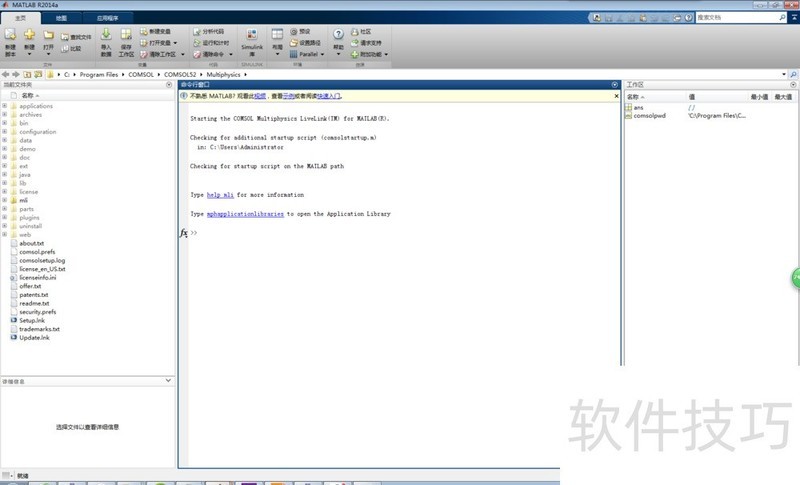Select the readme.txt file

tap(34, 303)
